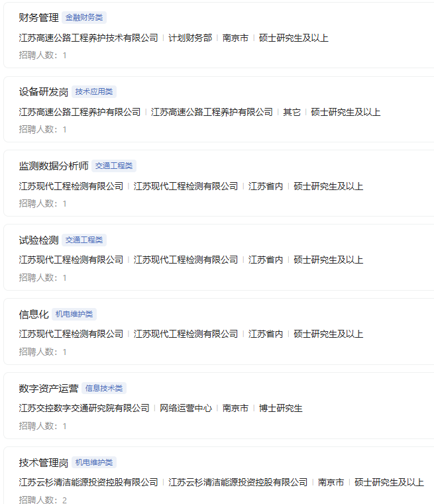
Task: Click first 江苏云杉清洁能源投资控股有限公司 text
Action: pos(88,482)
